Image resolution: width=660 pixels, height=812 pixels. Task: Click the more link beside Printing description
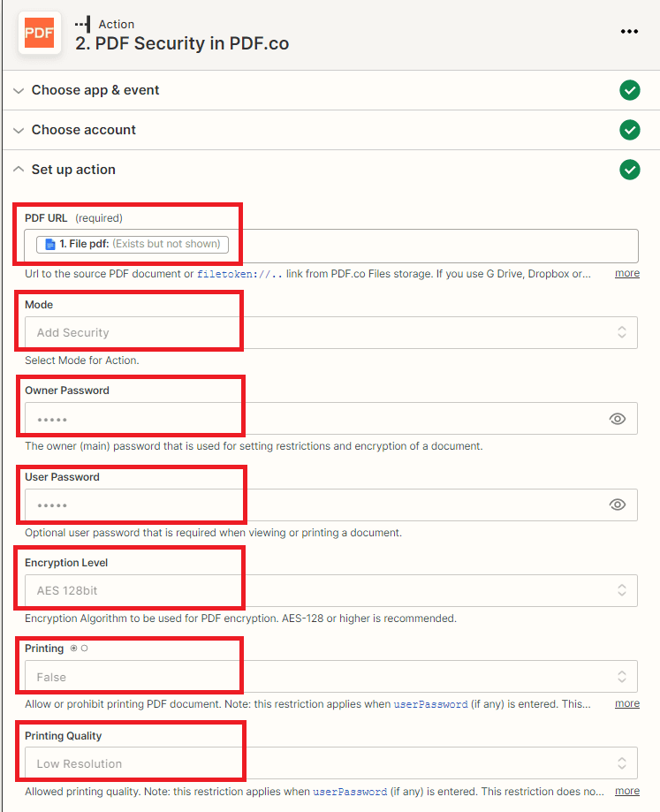(x=626, y=703)
